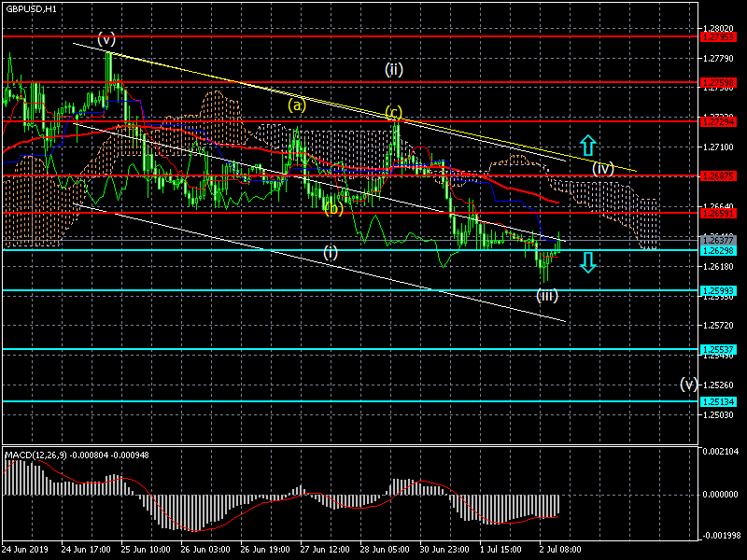Click the 24 Jun 2019 date label
Viewport: 747px width, 560px height.
pos(25,550)
